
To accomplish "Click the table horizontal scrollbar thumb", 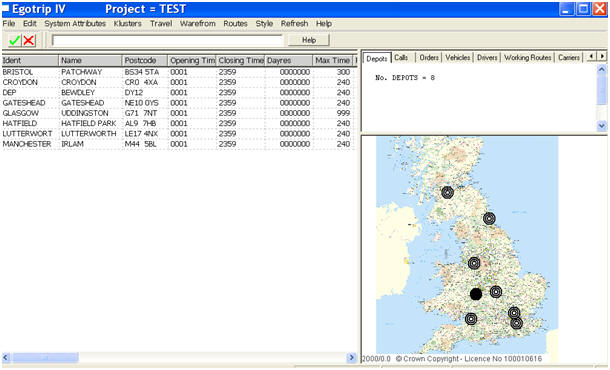I will coord(46,358).
